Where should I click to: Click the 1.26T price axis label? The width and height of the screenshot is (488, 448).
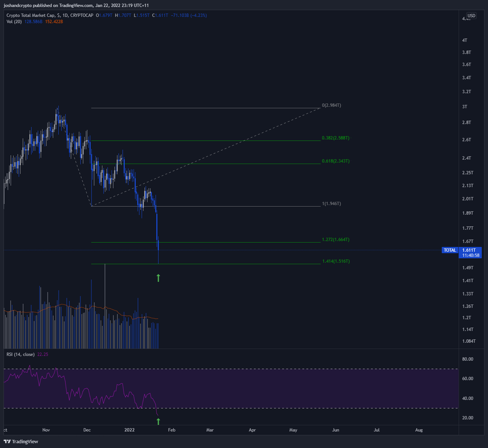click(468, 307)
